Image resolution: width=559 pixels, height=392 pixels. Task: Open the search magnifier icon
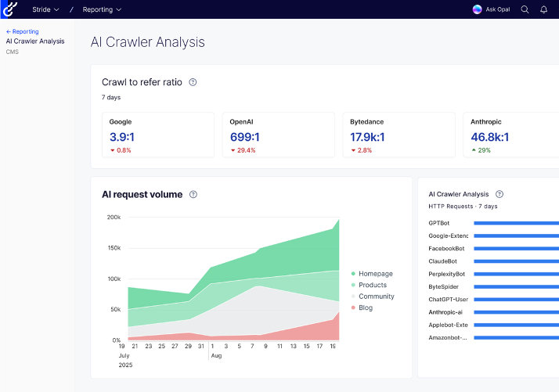525,9
